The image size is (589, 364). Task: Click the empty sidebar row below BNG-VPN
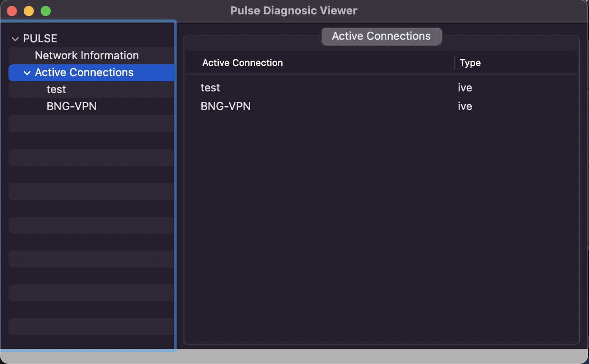pos(91,123)
